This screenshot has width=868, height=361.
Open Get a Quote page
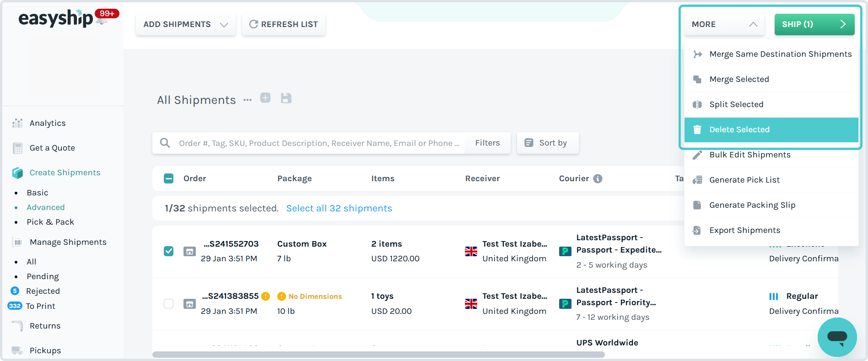[52, 148]
